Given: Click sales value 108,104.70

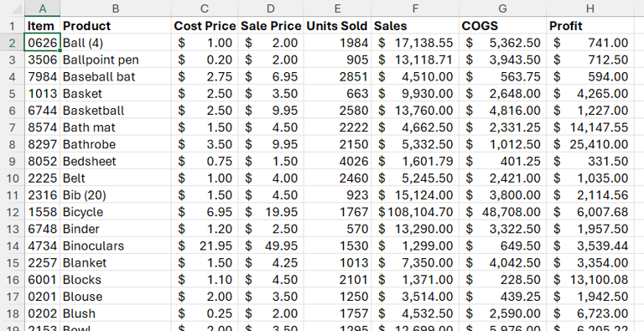Looking at the screenshot, I should (x=415, y=212).
